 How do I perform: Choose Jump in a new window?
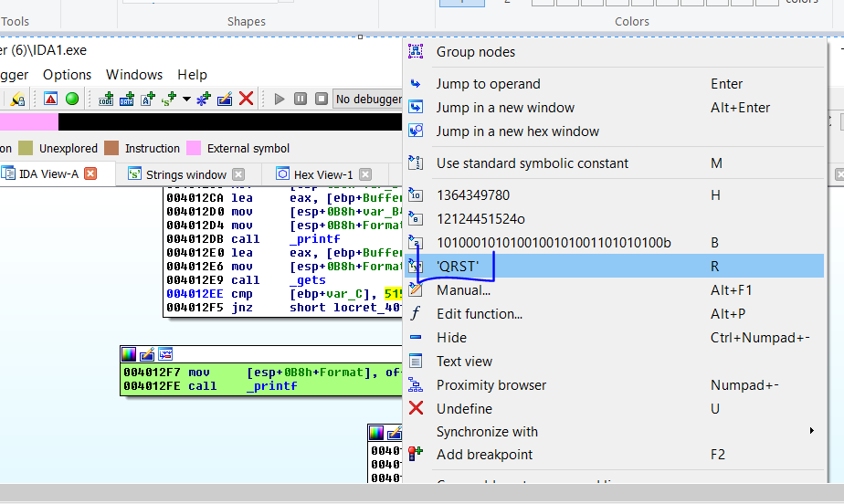(505, 108)
